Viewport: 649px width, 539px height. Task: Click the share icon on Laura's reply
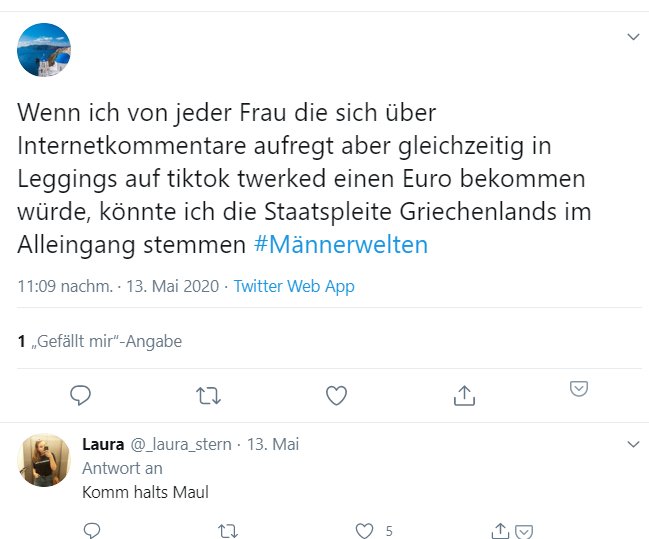pyautogui.click(x=502, y=530)
